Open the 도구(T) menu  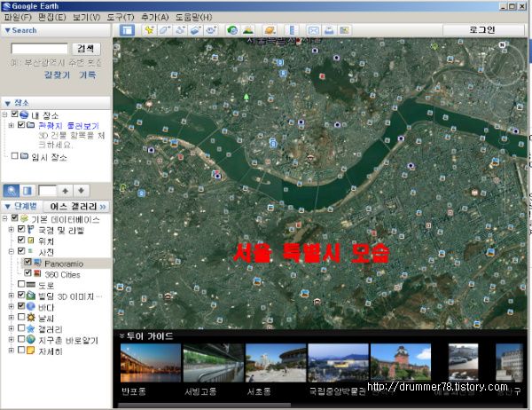point(121,17)
